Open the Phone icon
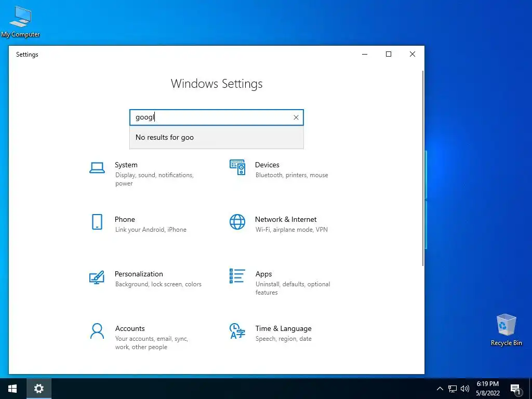The width and height of the screenshot is (532, 399). pos(97,222)
